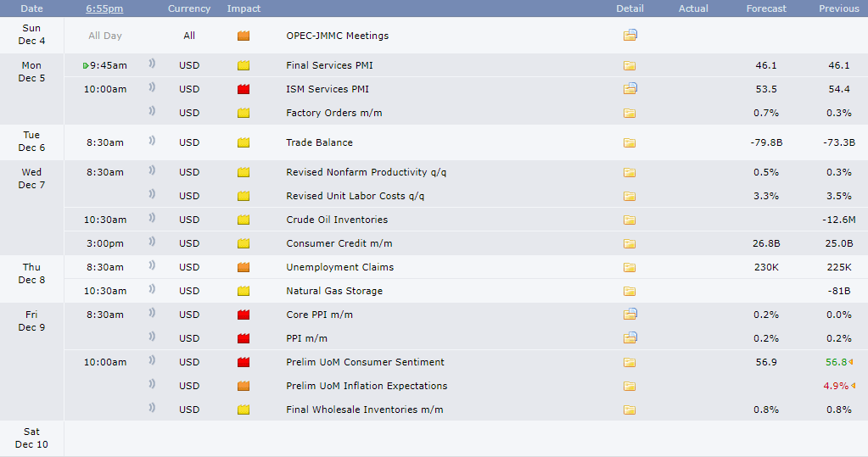Click revised previous value 56.8
Screen dimensions: 868x457
pyautogui.click(x=837, y=362)
